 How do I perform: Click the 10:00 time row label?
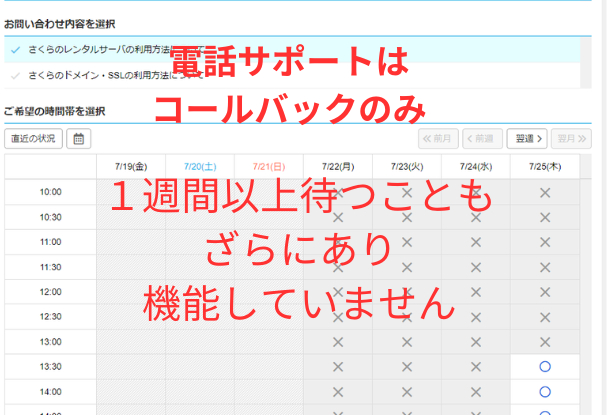(51, 192)
